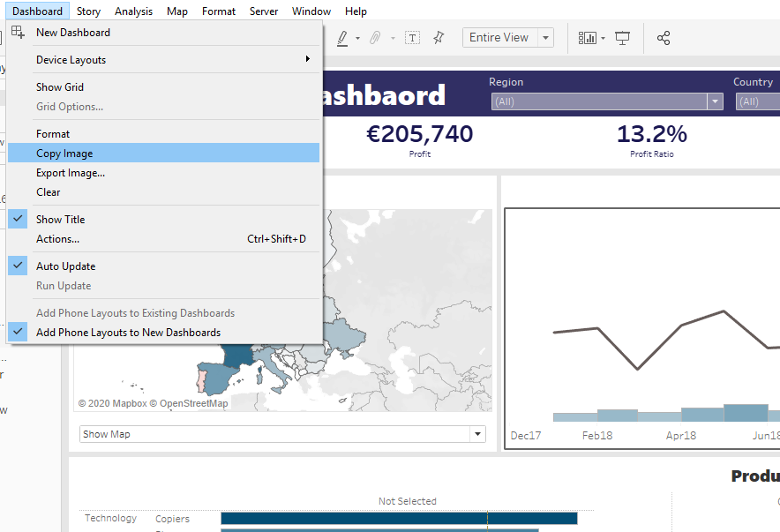Open the Region filter dropdown

(715, 101)
